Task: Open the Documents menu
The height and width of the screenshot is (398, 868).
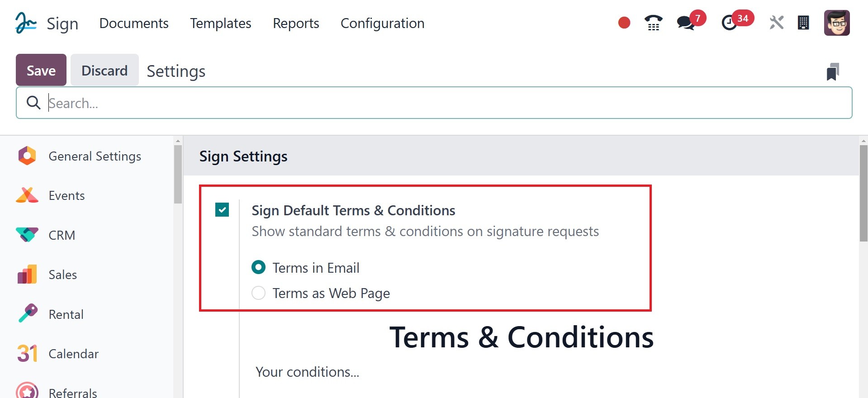Action: (x=134, y=23)
